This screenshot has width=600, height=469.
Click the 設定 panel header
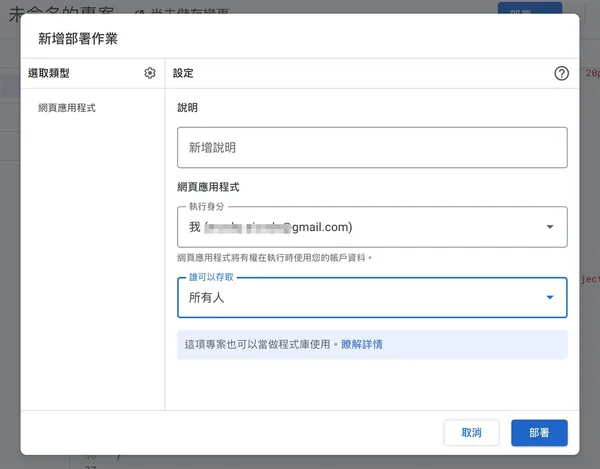[183, 73]
